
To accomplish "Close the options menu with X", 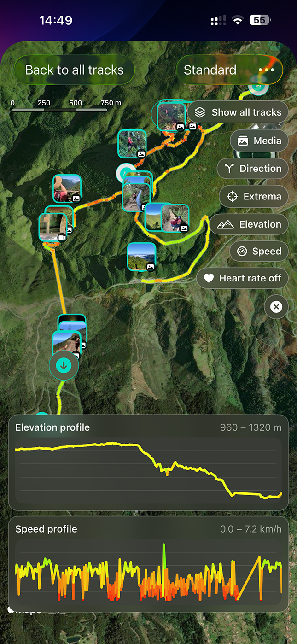I will pos(276,307).
